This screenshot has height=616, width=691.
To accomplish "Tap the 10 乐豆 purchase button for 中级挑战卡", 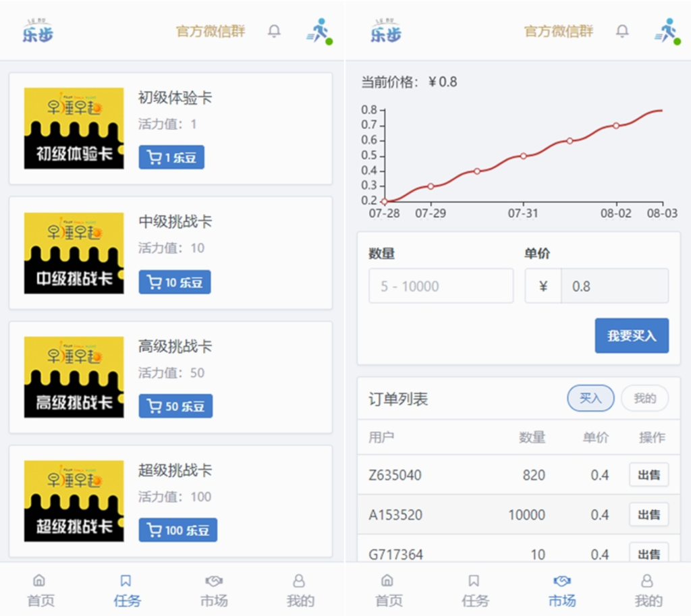I will pos(174,283).
